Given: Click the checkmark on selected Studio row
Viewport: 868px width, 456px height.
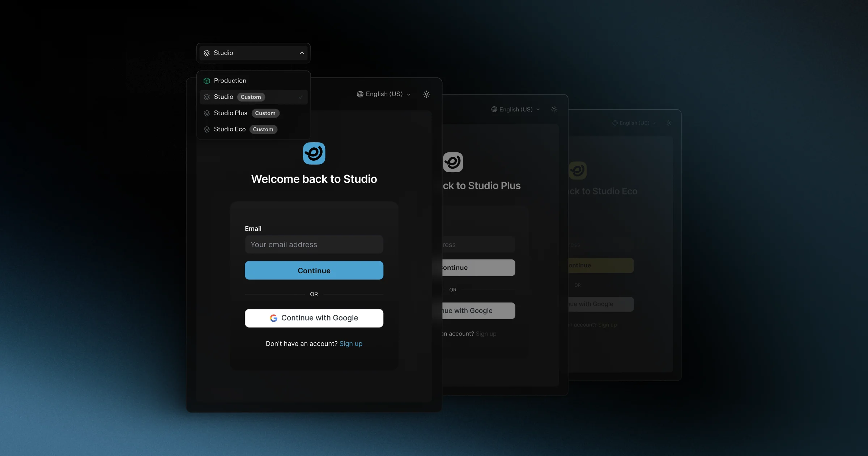Looking at the screenshot, I should (301, 97).
